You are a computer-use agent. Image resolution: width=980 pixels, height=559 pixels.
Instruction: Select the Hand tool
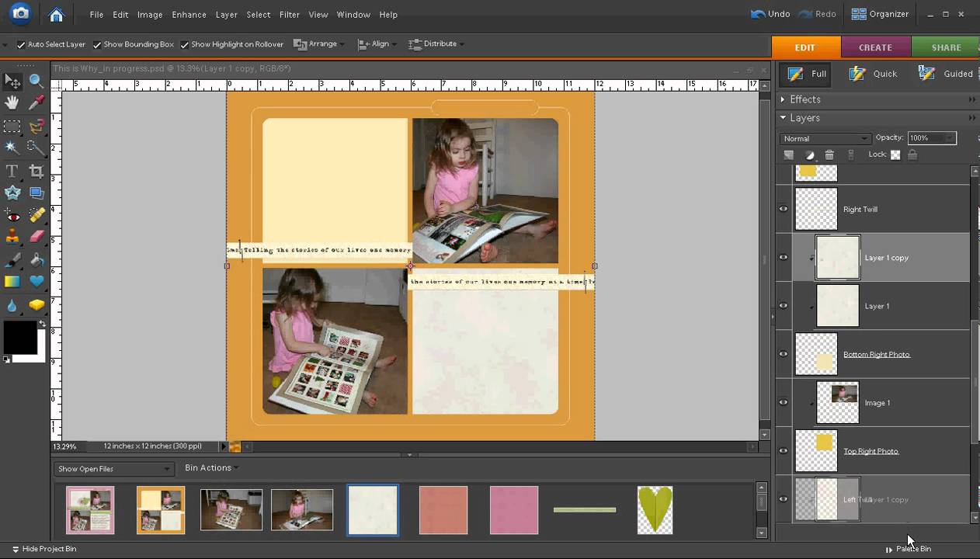coord(12,102)
